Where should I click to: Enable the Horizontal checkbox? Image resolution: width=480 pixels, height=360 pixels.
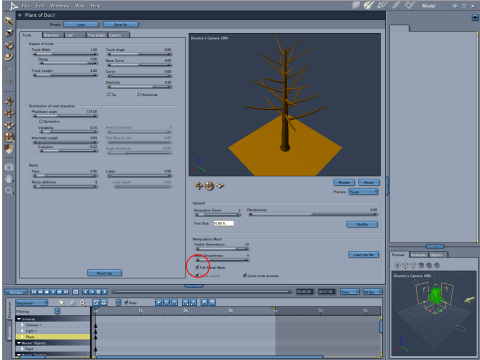pyautogui.click(x=139, y=94)
